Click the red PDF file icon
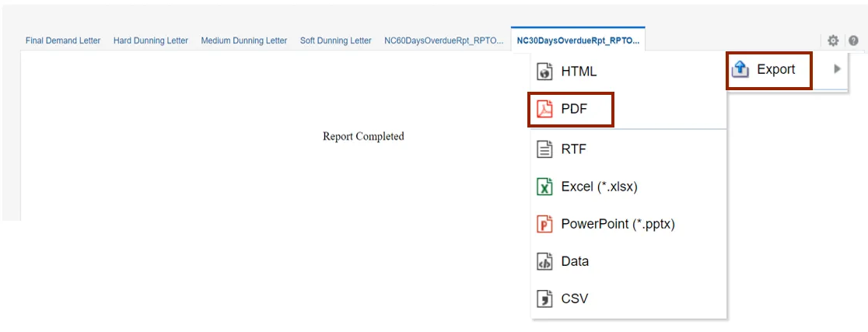 click(x=544, y=110)
